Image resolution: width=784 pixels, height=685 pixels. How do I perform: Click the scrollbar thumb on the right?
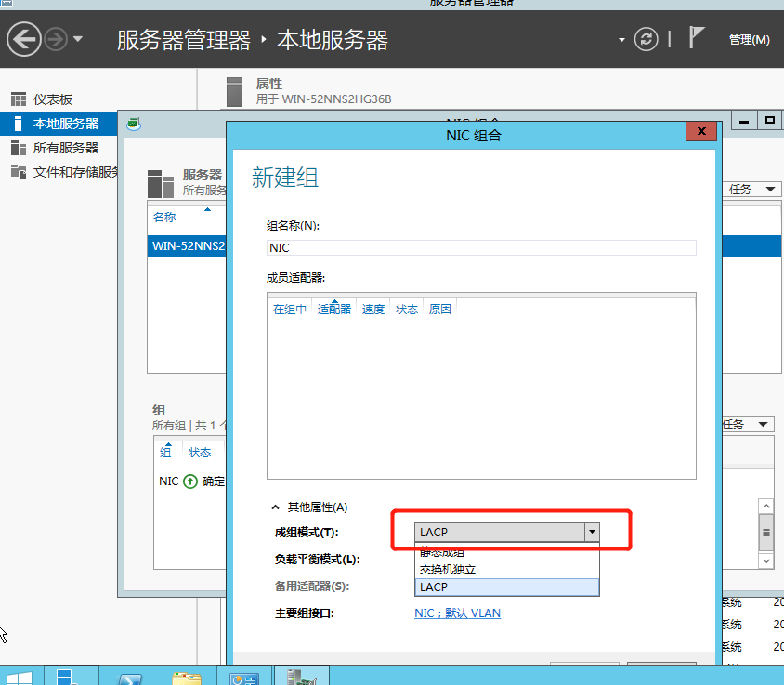coord(766,533)
